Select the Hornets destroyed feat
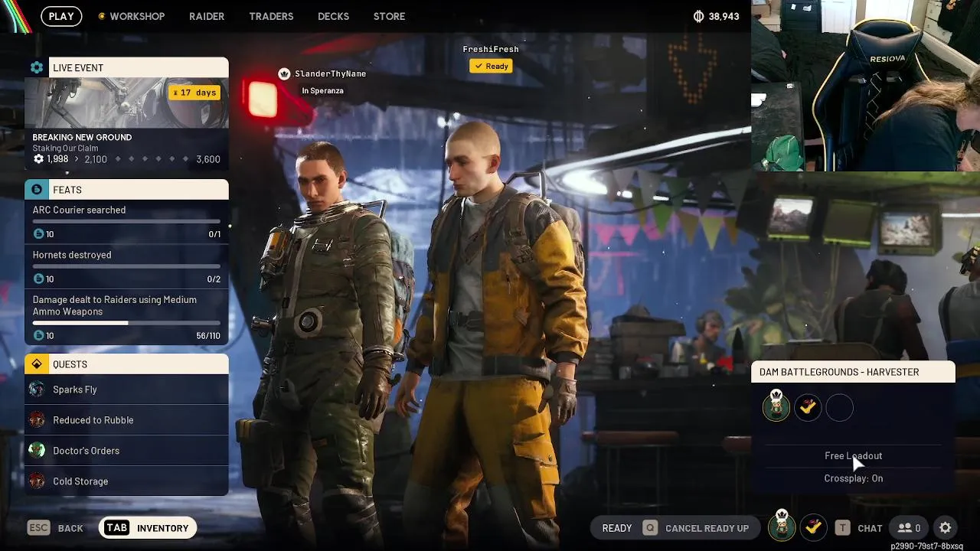This screenshot has height=551, width=980. pos(126,267)
